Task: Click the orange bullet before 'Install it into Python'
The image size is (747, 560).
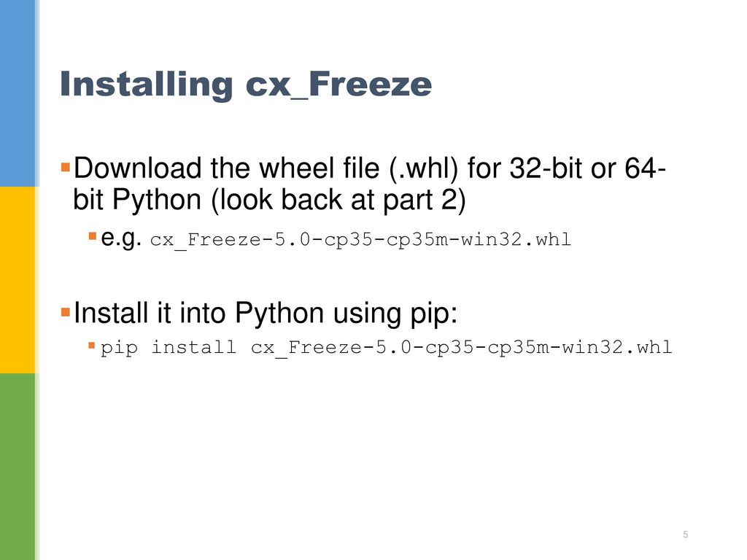Action: click(66, 312)
